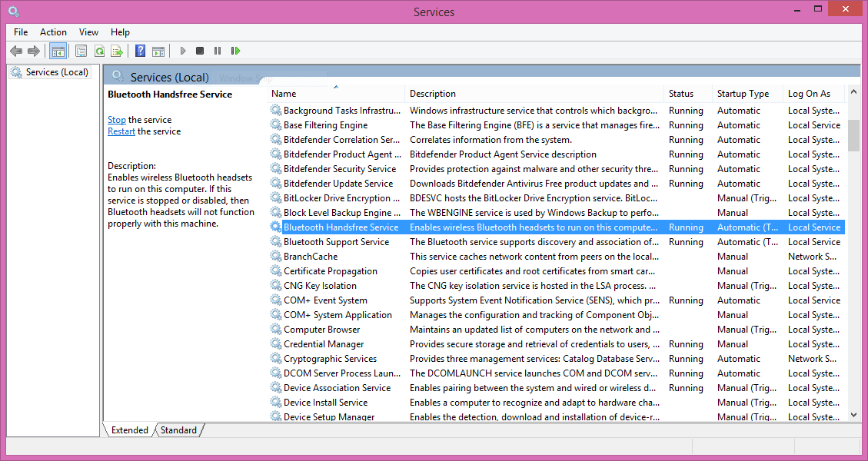Click the Forward arrow toolbar button
The width and height of the screenshot is (868, 461).
[x=33, y=51]
